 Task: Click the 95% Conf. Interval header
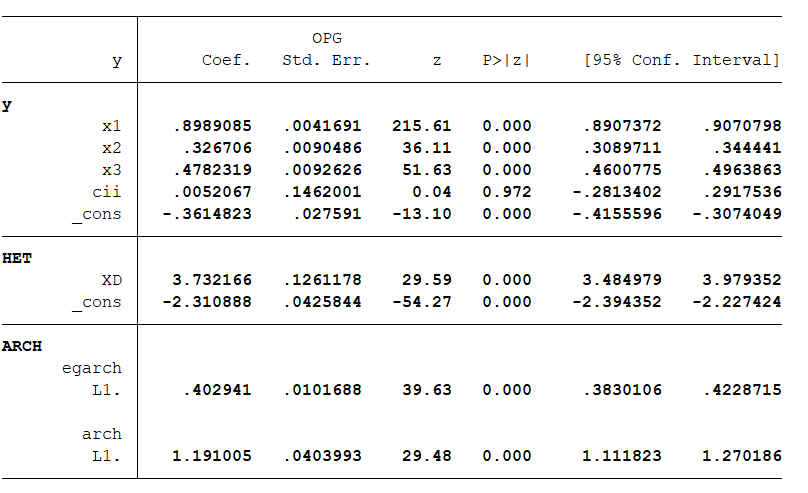point(682,61)
